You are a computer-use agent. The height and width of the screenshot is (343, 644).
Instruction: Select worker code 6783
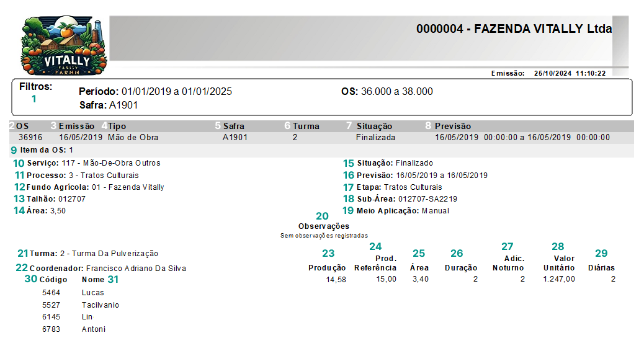(x=51, y=329)
